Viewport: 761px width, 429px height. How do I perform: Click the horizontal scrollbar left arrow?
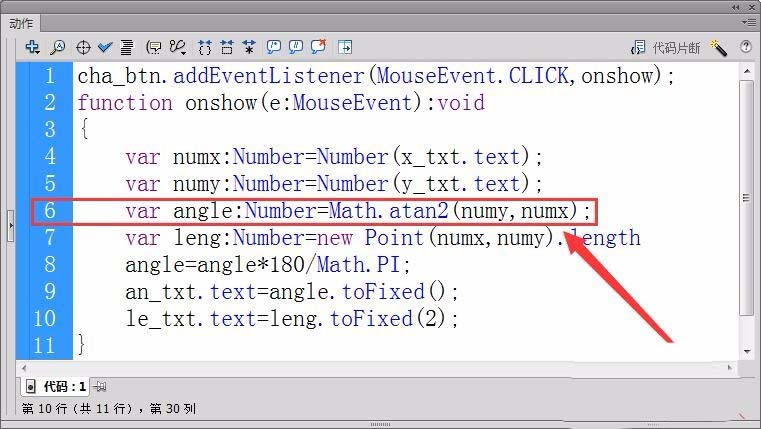[24, 368]
